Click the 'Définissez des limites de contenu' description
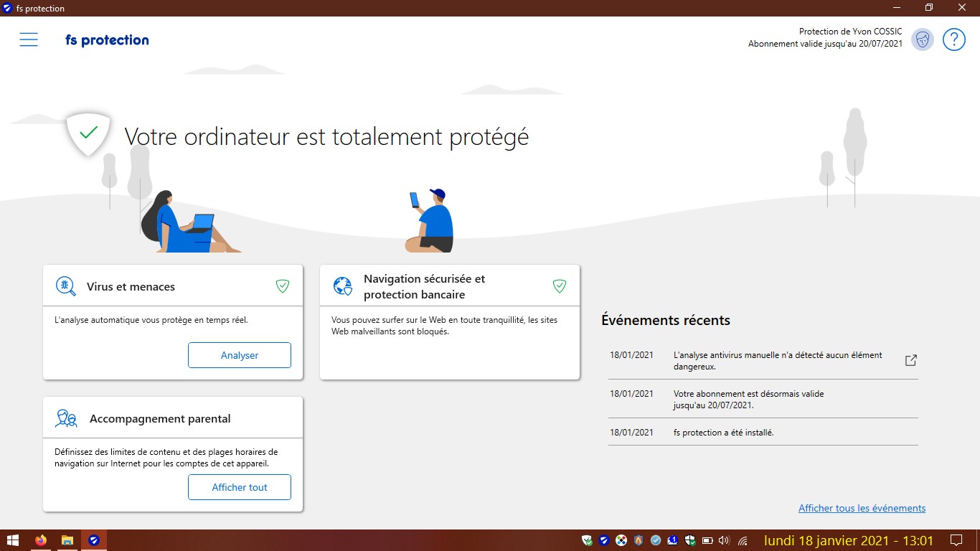 point(166,457)
